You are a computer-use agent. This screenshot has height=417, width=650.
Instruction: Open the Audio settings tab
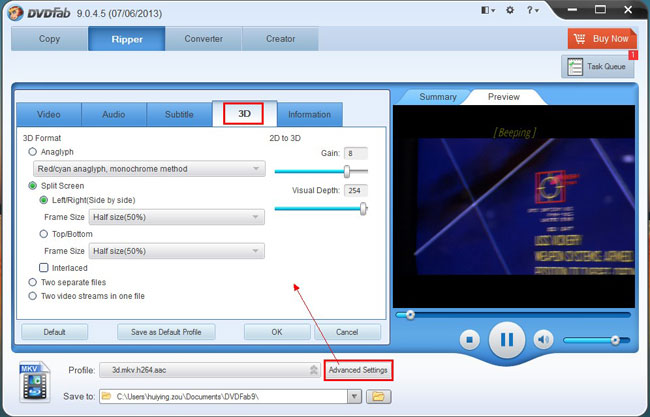(x=114, y=114)
